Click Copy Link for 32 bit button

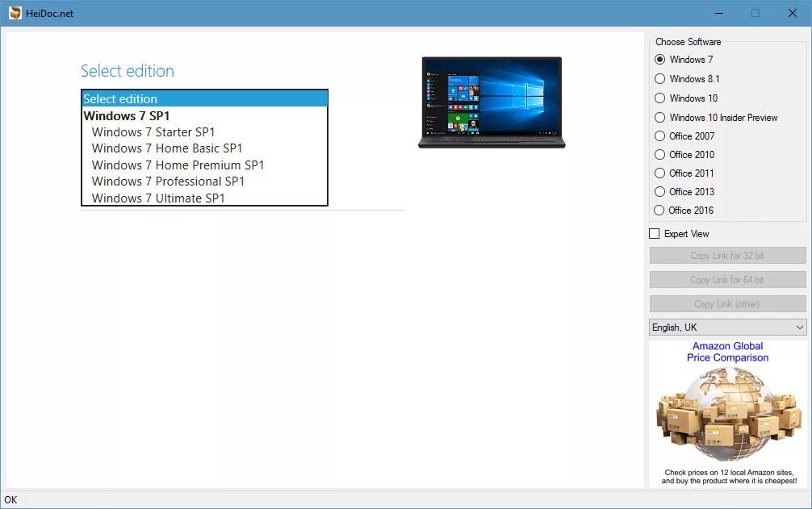[x=727, y=256]
